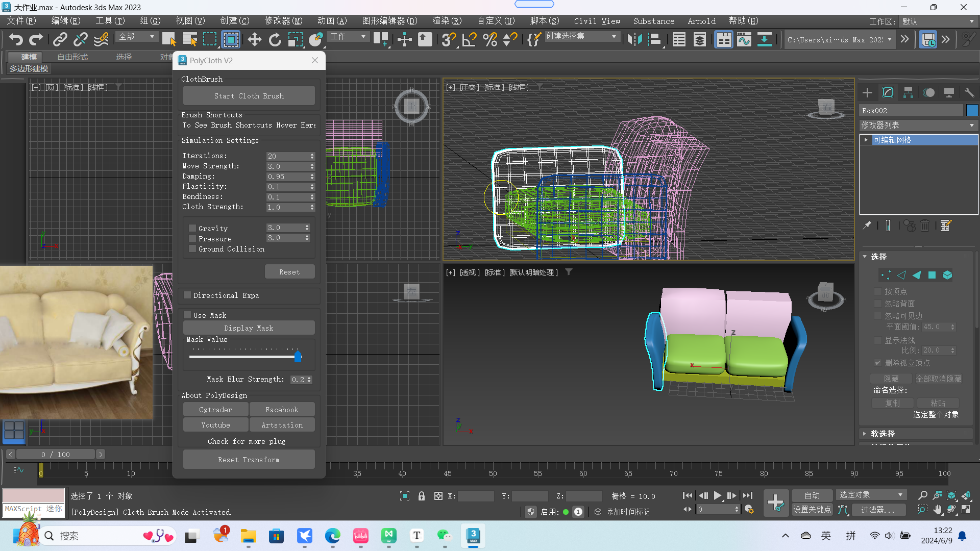The height and width of the screenshot is (551, 980).
Task: Expand the 软选择 rollout
Action: point(883,434)
